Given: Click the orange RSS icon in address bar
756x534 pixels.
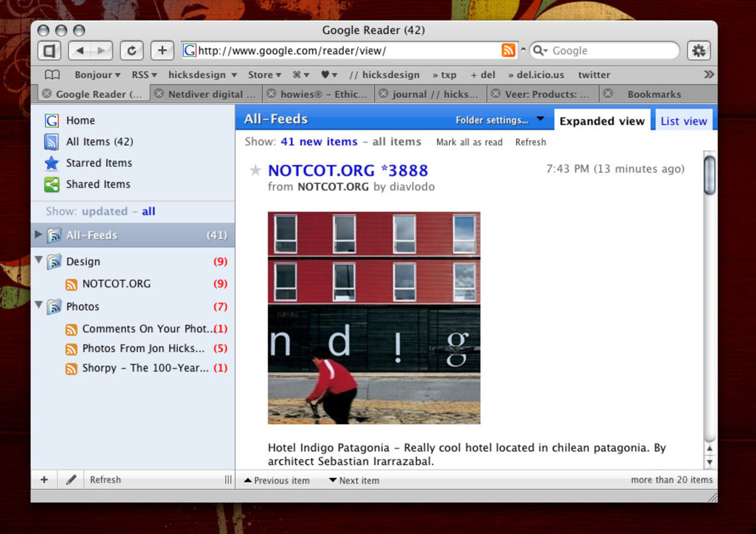Looking at the screenshot, I should [508, 50].
